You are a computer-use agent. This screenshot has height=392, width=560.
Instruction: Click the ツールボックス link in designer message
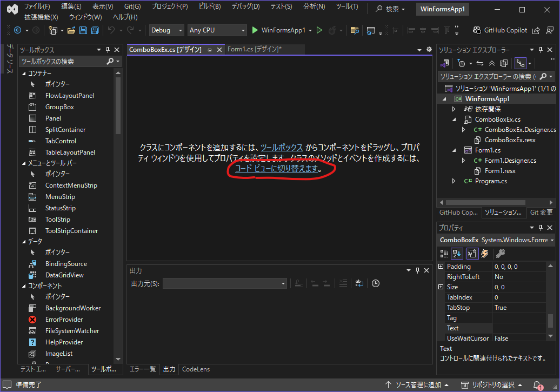click(281, 147)
